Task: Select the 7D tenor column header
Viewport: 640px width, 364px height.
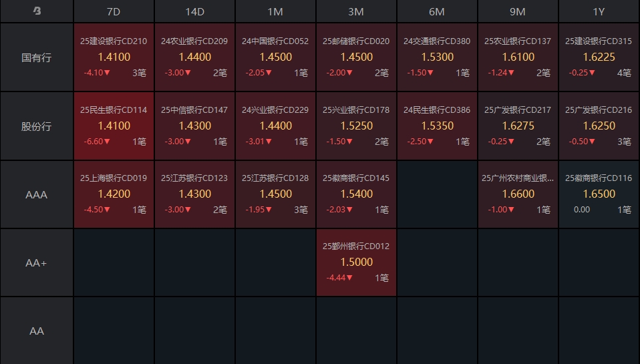Action: coord(114,11)
